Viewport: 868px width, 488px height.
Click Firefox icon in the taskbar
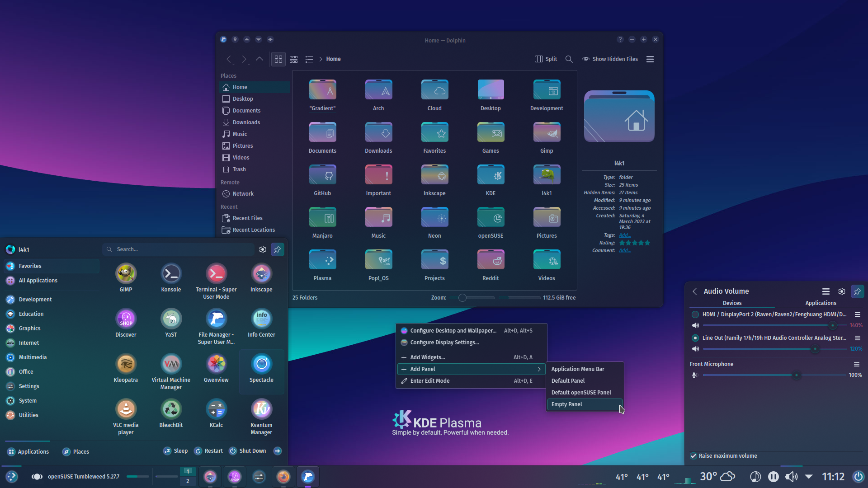coord(283,477)
